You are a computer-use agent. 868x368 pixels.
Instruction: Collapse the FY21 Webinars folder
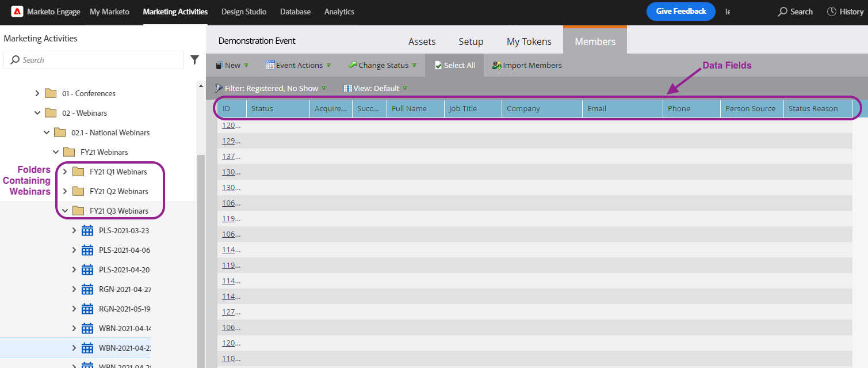pyautogui.click(x=56, y=152)
